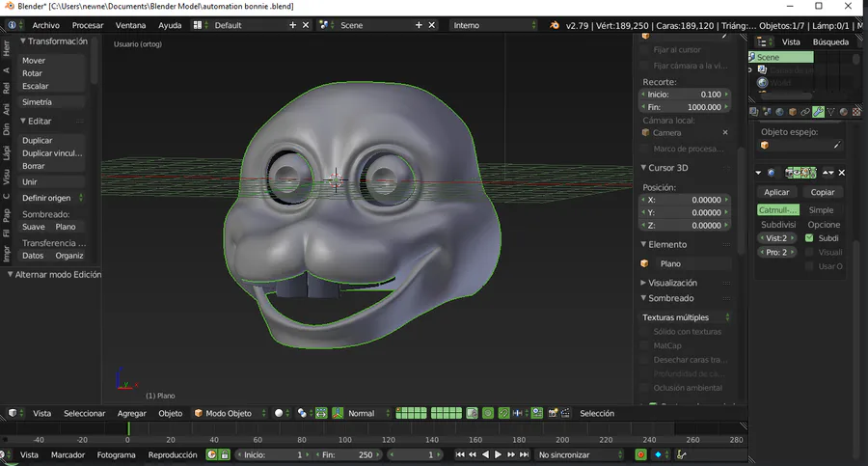Click the play animation button

[x=498, y=455]
